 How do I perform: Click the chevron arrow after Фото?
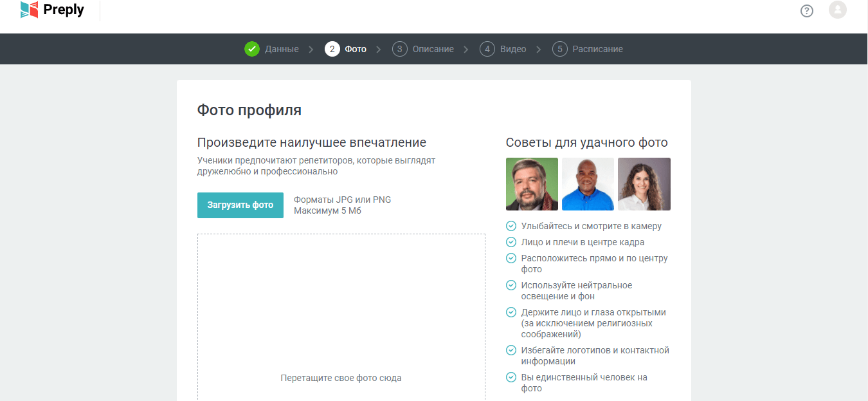click(x=379, y=49)
